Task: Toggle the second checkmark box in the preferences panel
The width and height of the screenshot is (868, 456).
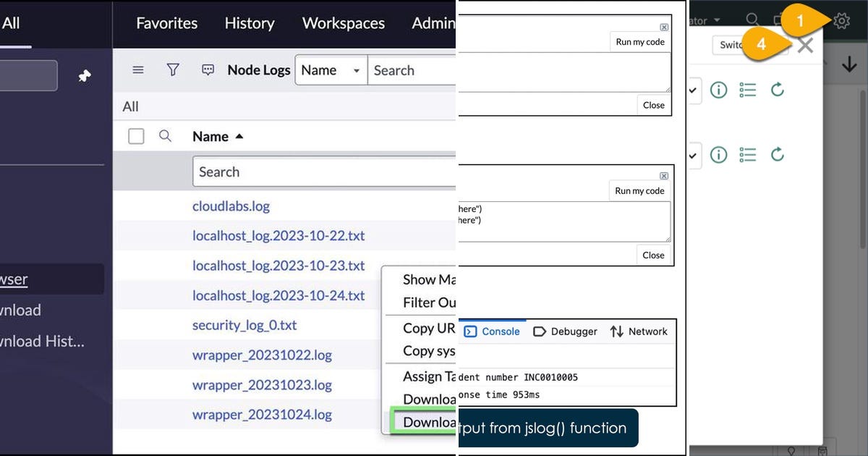Action: (692, 154)
